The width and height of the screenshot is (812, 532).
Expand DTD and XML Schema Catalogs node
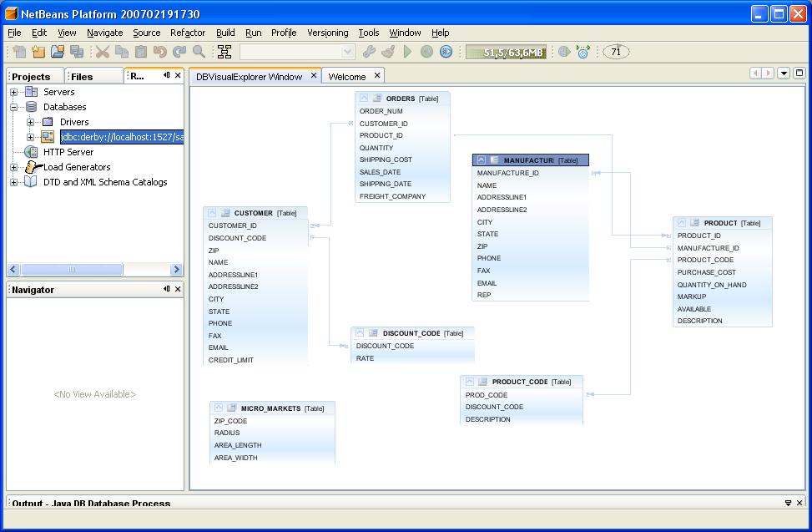14,182
